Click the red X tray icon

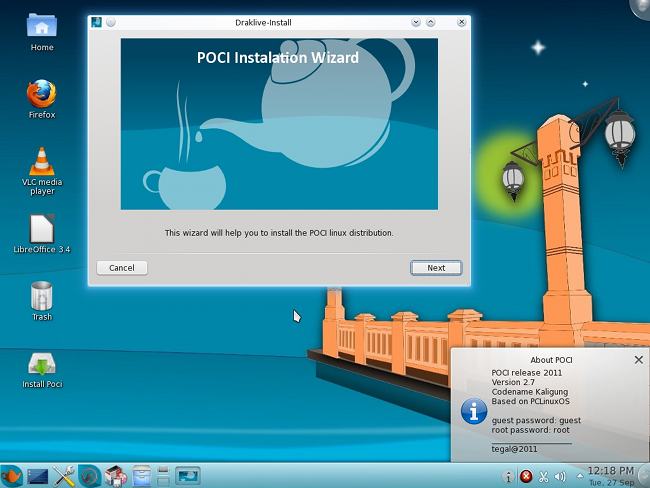coord(526,476)
